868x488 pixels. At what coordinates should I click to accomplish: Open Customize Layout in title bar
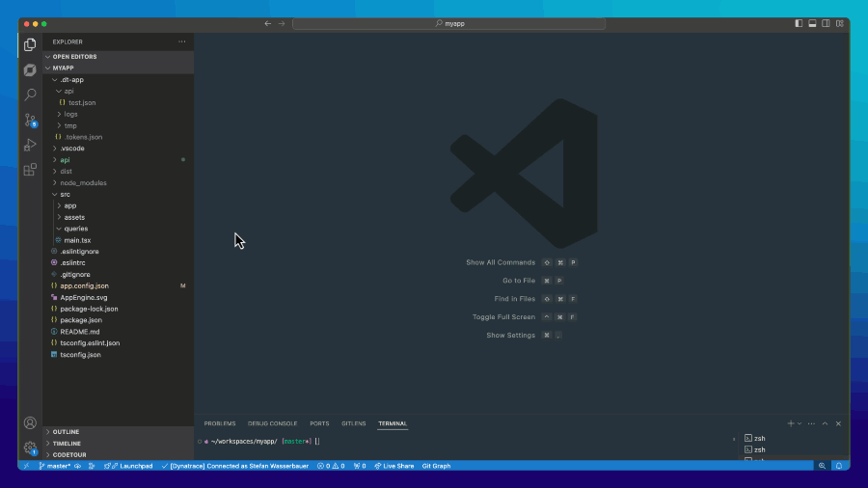point(840,23)
